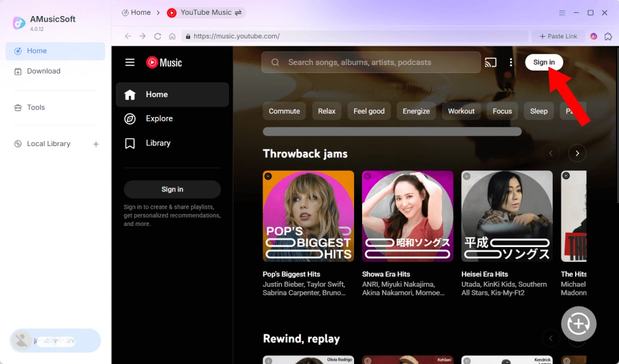Viewport: 619px width, 364px height.
Task: Click the Rewind, replay previous arrow
Action: [x=551, y=339]
